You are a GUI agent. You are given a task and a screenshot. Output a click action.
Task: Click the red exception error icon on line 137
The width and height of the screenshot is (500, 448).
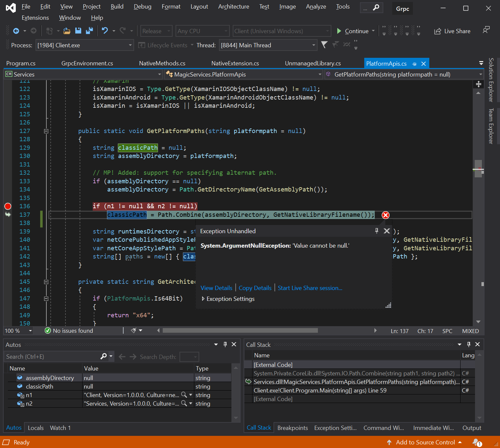[x=385, y=215]
